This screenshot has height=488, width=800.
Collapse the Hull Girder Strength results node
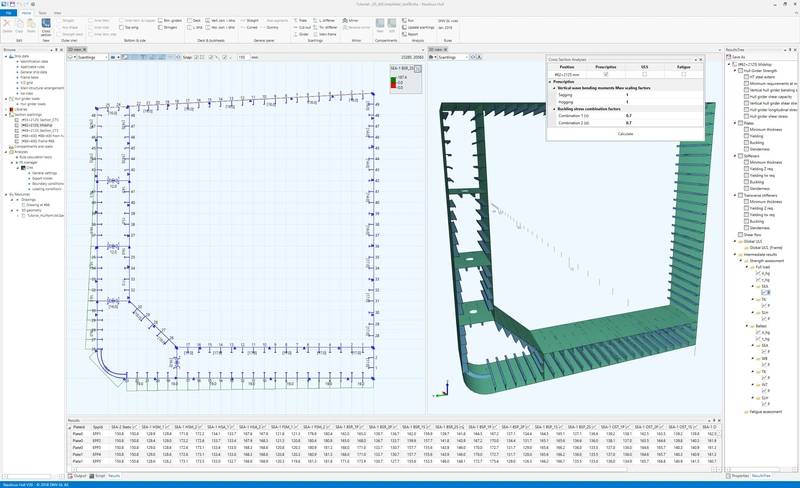[x=735, y=70]
